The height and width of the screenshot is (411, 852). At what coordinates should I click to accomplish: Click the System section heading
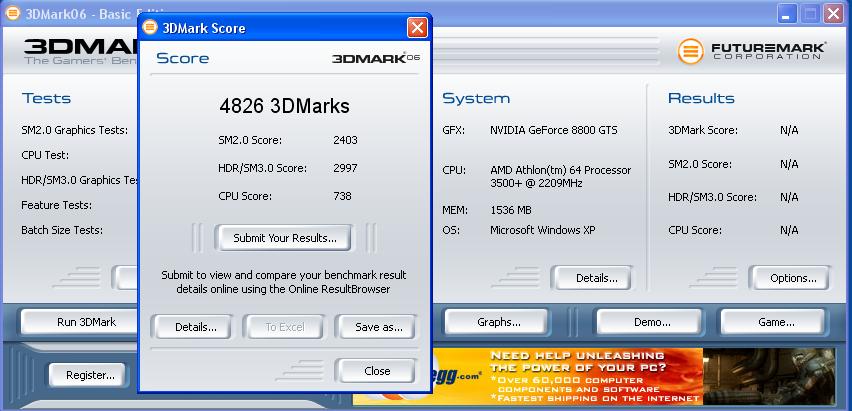pos(476,98)
